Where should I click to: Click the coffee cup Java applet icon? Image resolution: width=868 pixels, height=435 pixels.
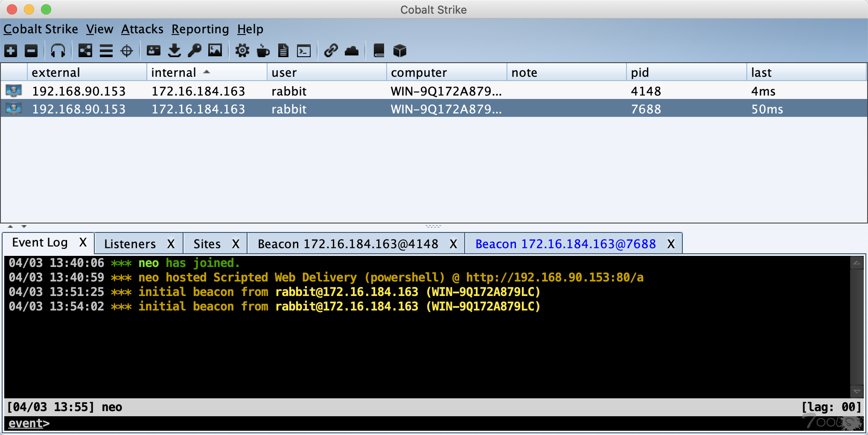pyautogui.click(x=263, y=51)
